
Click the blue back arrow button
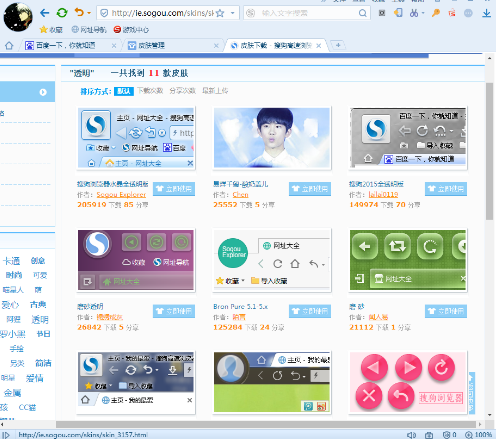pos(44,13)
